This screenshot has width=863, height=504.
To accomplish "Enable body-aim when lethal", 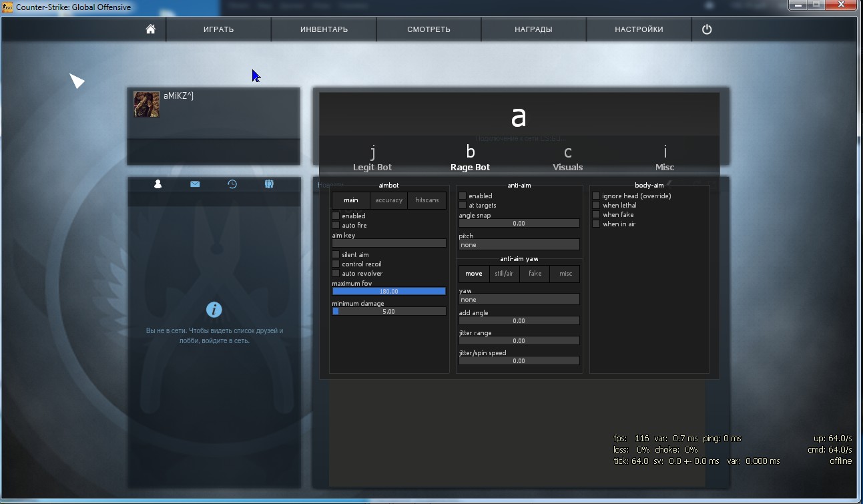I will (x=596, y=206).
